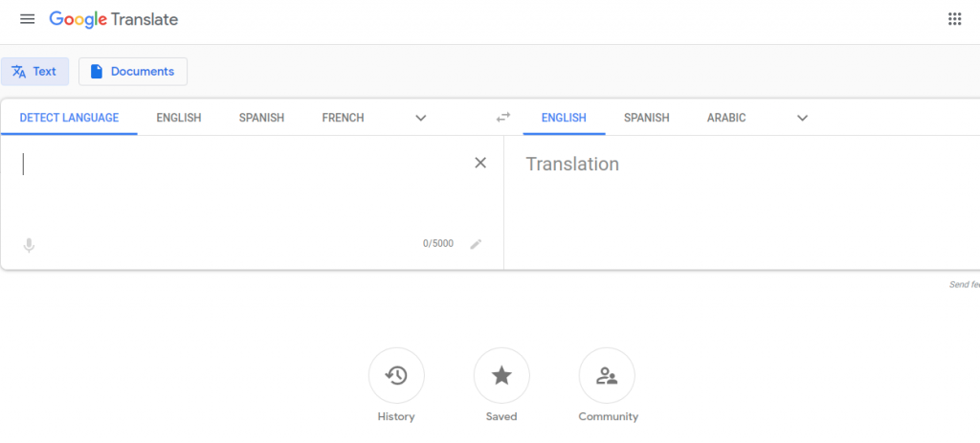This screenshot has height=443, width=980.
Task: Open the hamburger main menu
Action: pos(28,19)
